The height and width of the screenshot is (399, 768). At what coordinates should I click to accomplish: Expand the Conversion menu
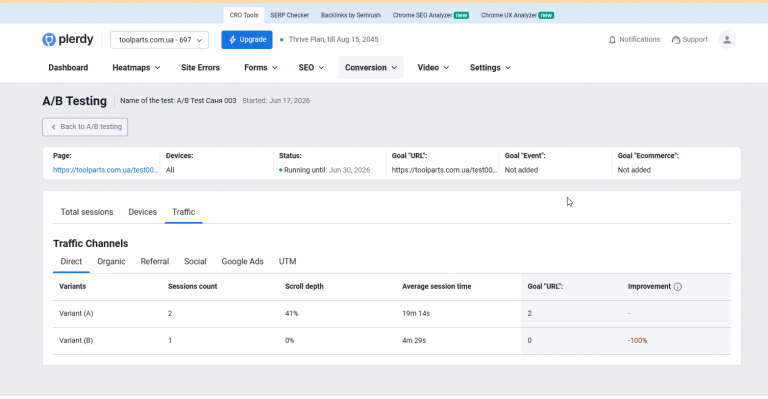tap(371, 68)
